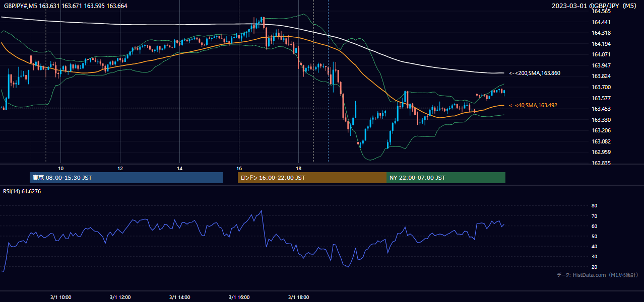The width and height of the screenshot is (644, 302).
Task: Click the 3/1 14:00 date label
Action: pyautogui.click(x=179, y=297)
